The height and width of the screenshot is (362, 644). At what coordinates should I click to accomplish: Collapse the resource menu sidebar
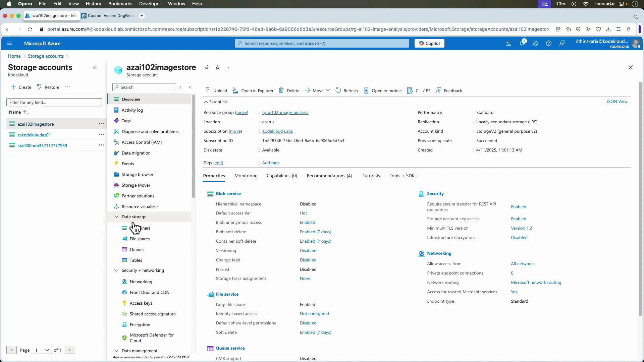click(190, 87)
